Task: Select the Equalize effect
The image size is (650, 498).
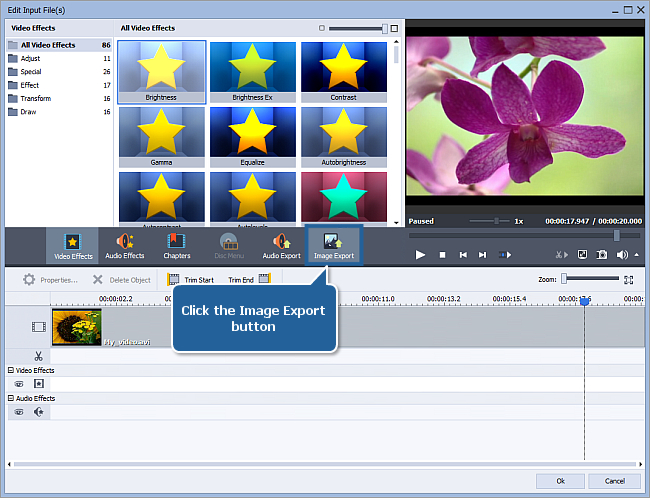Action: coord(252,137)
